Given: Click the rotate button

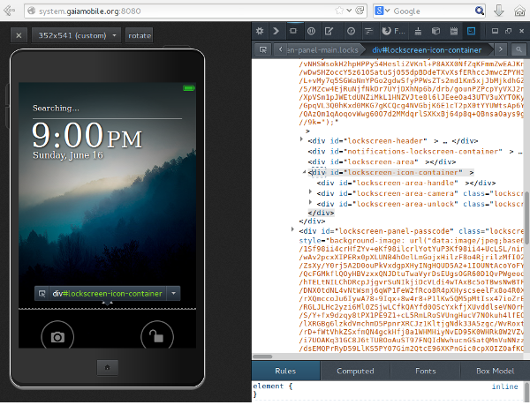Looking at the screenshot, I should (140, 35).
